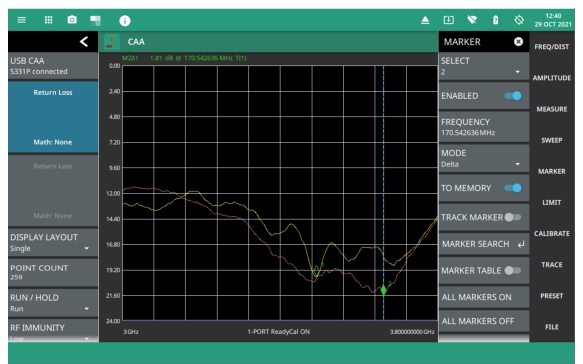Click the info circle icon
The image size is (583, 364).
pyautogui.click(x=125, y=21)
